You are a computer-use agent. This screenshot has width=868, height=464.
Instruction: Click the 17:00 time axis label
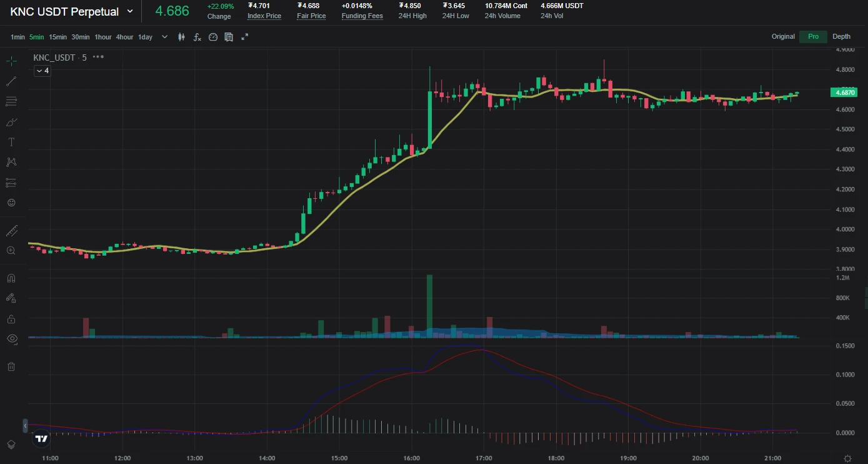(484, 458)
